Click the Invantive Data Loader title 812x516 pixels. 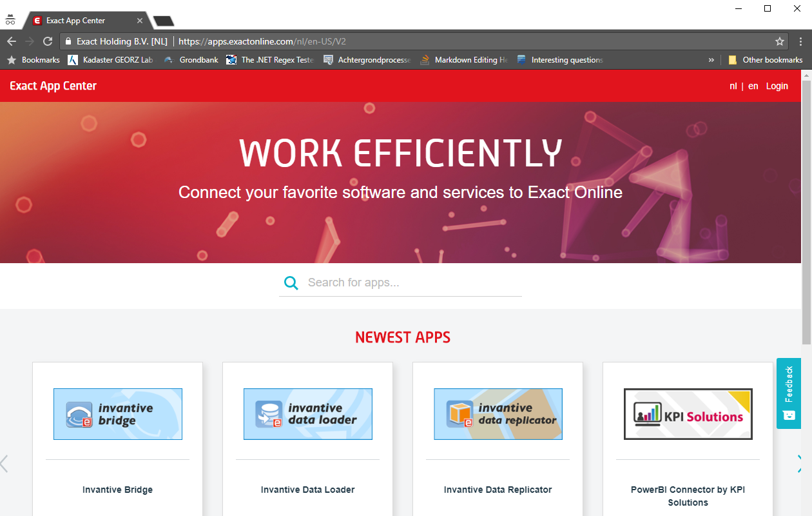[308, 490]
